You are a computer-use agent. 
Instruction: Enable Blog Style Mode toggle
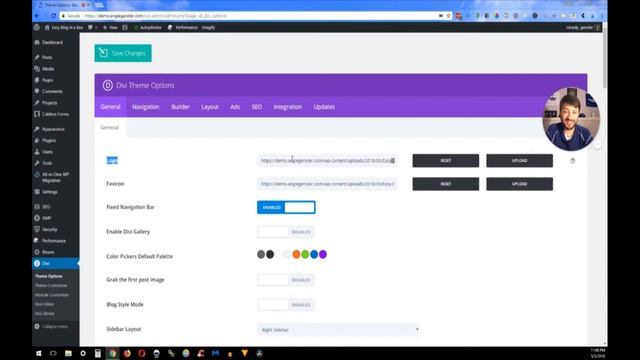pos(286,305)
